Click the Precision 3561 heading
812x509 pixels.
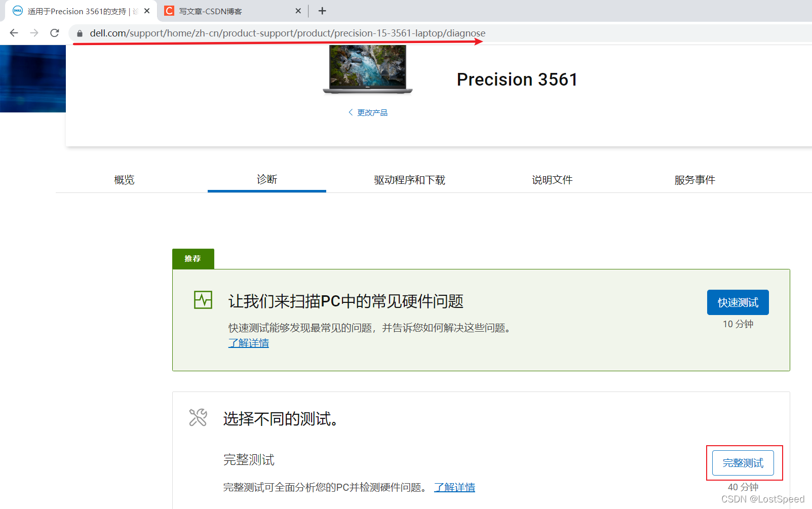(x=517, y=80)
